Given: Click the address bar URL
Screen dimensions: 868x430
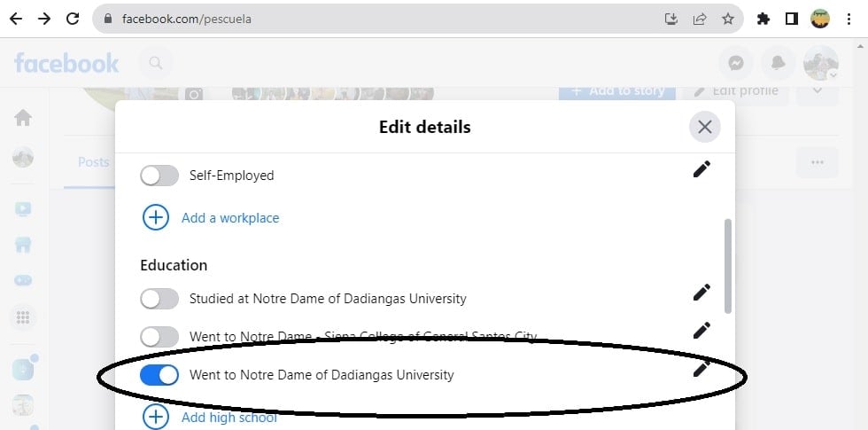Looking at the screenshot, I should click(187, 19).
